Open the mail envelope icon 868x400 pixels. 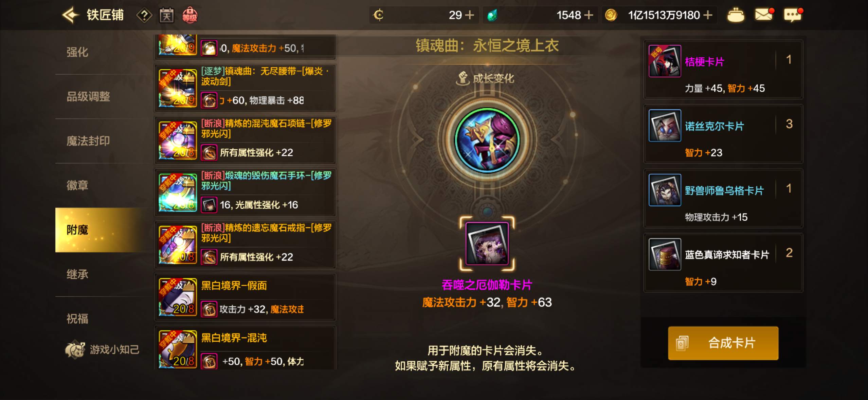point(764,15)
